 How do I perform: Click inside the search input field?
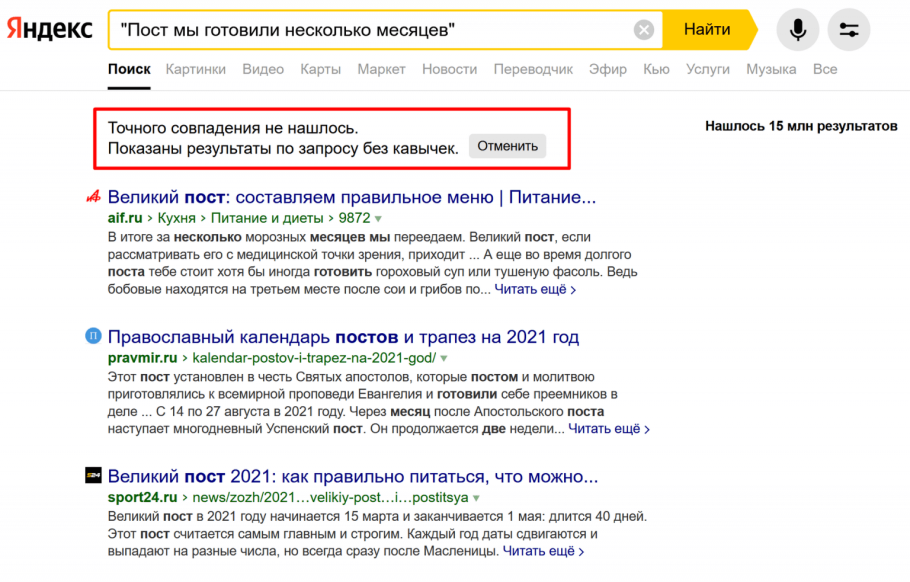point(380,28)
